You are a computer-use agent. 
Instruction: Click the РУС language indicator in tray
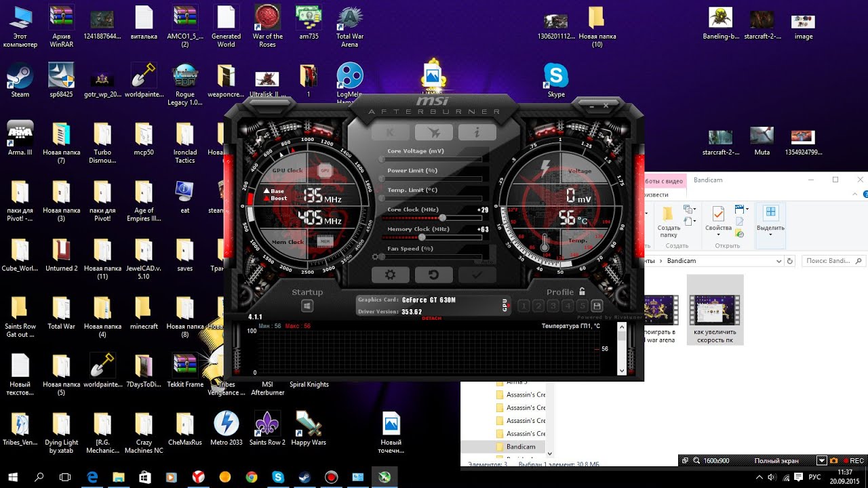(x=815, y=477)
